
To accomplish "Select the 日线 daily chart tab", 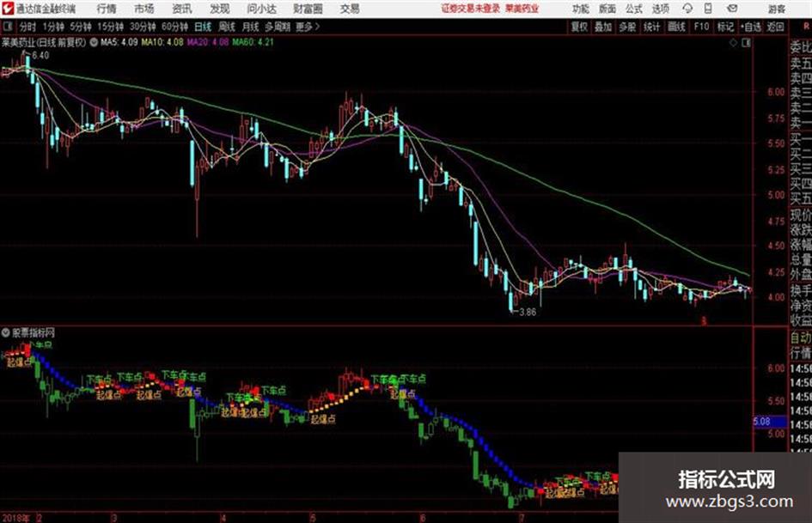I will [x=203, y=27].
